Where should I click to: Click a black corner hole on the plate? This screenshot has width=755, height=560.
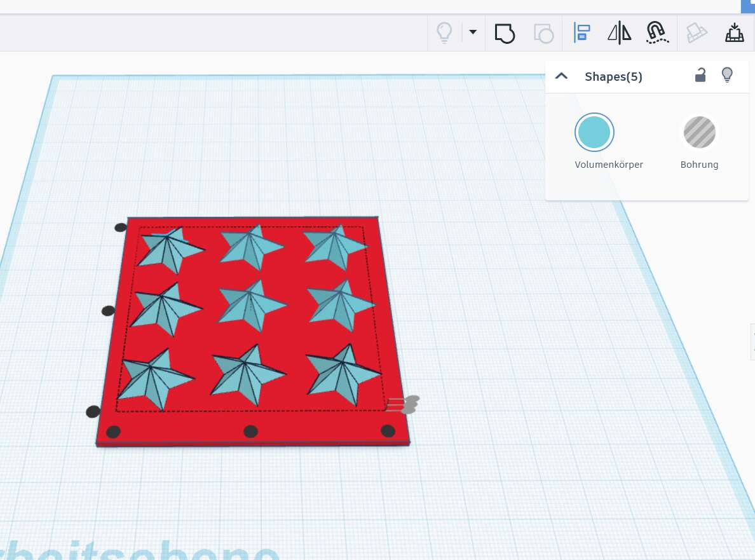click(112, 432)
